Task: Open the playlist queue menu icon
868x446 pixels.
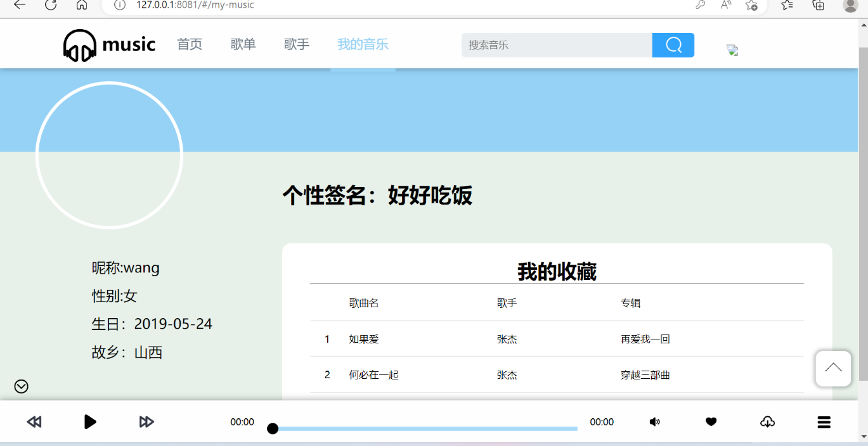Action: (823, 422)
